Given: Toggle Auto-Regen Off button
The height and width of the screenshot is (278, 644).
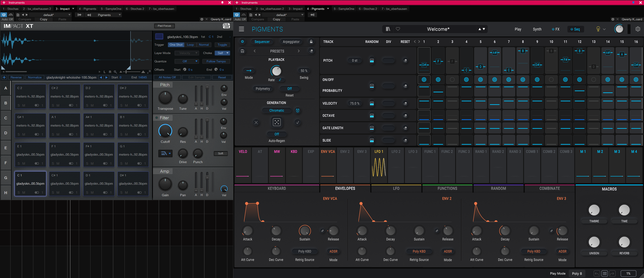Looking at the screenshot, I should 277,134.
